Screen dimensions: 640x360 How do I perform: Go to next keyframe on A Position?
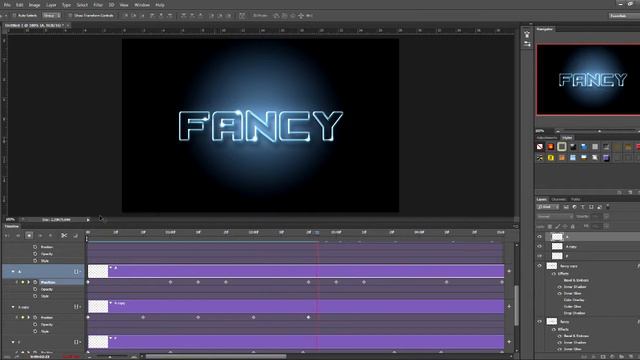point(28,282)
